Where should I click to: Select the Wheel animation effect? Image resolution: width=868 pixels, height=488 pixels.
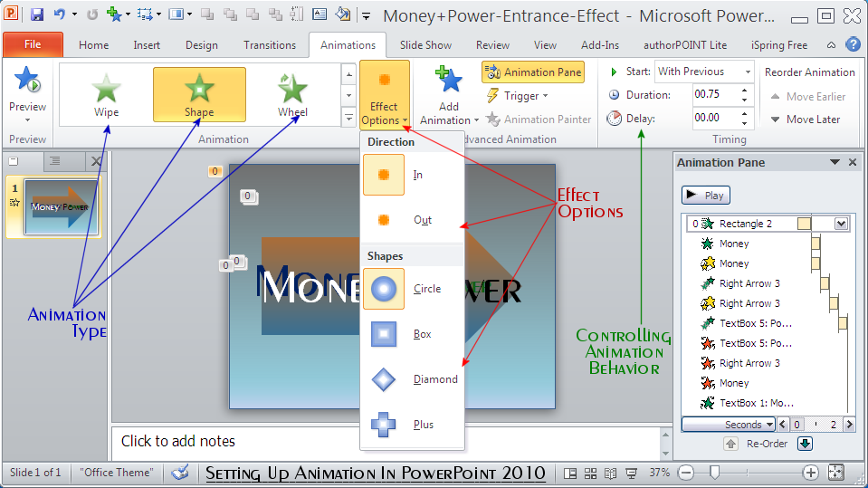[292, 94]
